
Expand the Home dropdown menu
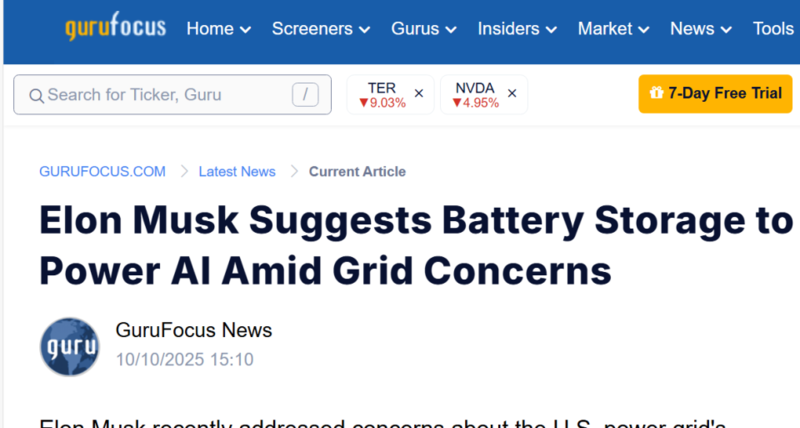(220, 28)
